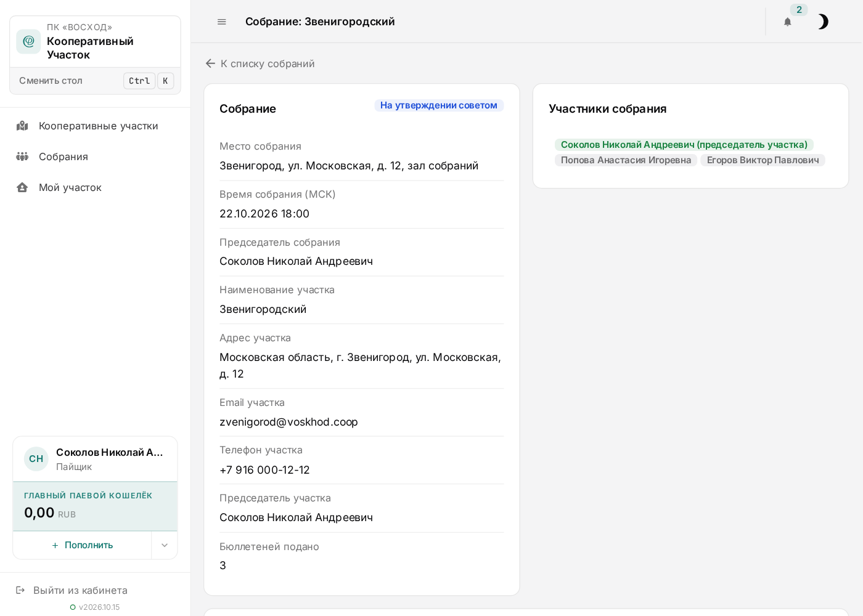The image size is (863, 616).
Task: Click Сменить стол switcher
Action: tap(96, 81)
